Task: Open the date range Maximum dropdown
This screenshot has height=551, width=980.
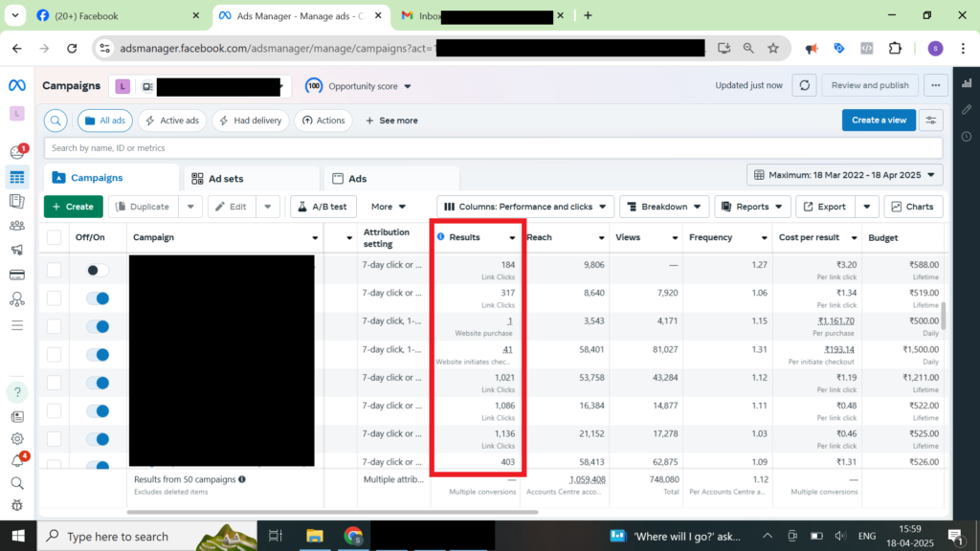Action: click(x=844, y=175)
